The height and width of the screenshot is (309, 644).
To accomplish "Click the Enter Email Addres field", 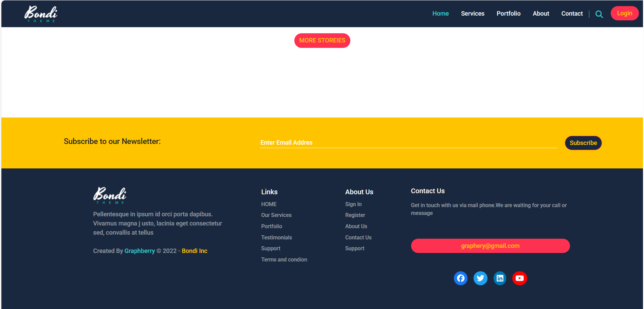I will point(408,143).
